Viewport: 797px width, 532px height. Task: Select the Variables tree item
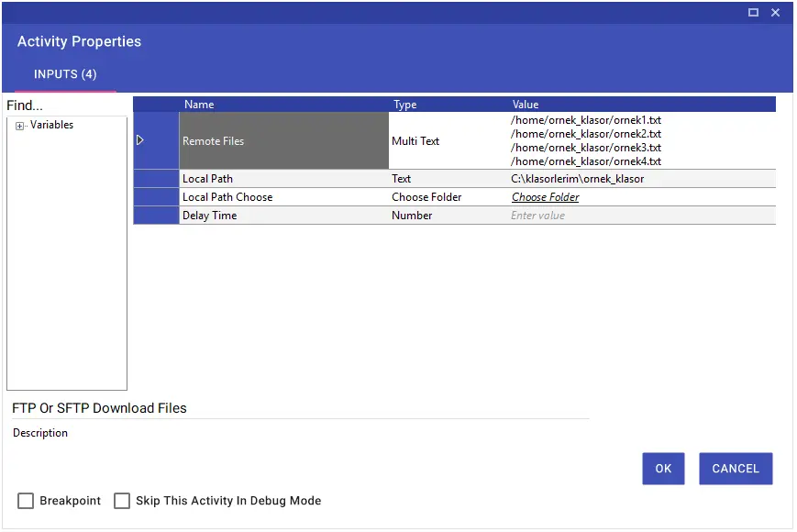point(51,125)
